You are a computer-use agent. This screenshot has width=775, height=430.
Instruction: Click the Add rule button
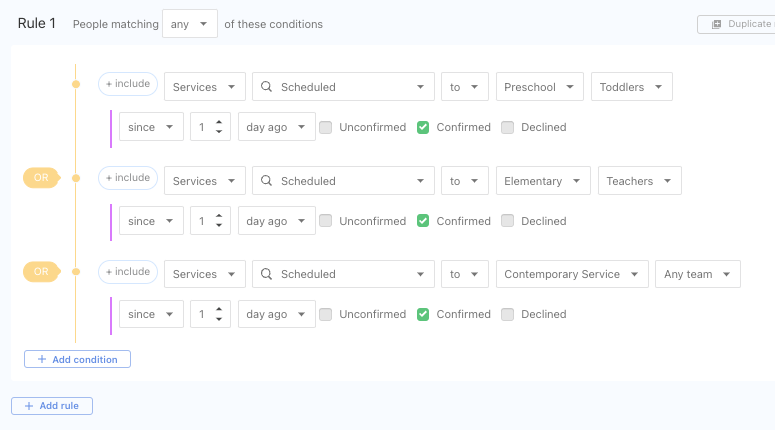tap(52, 406)
